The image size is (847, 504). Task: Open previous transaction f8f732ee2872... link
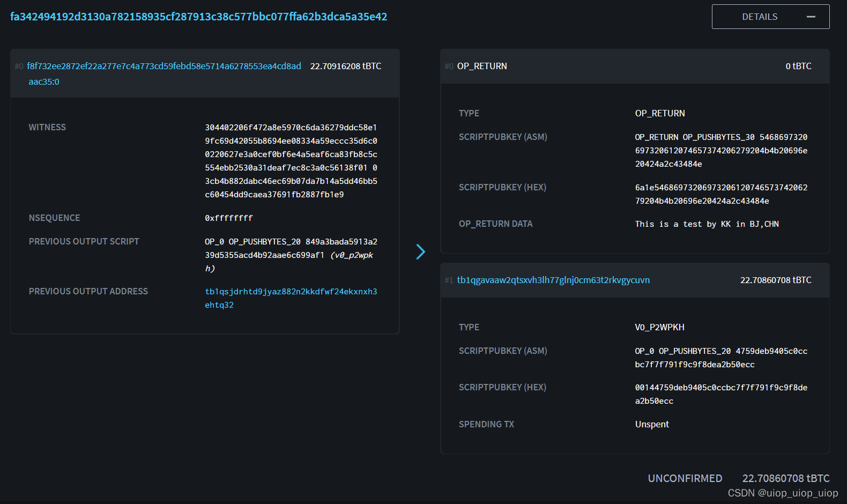pos(164,66)
